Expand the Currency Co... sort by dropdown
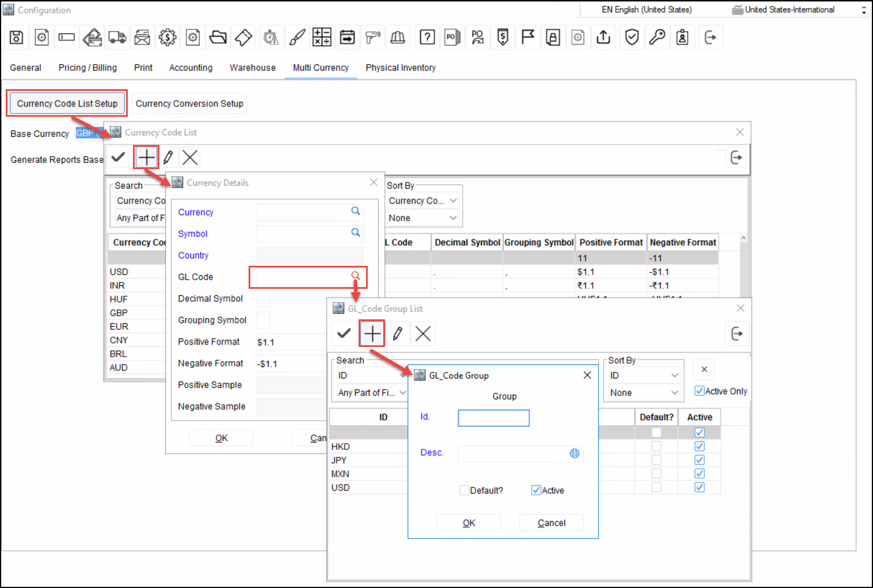 point(453,201)
